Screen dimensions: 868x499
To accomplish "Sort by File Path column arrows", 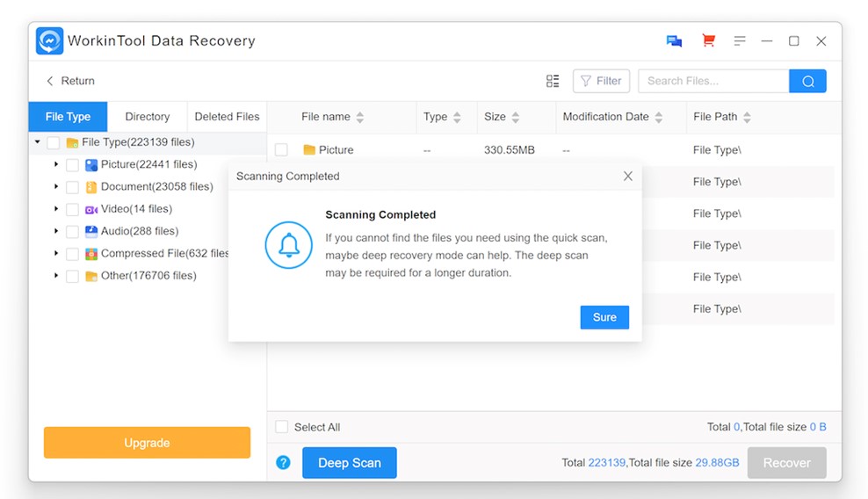I will (x=747, y=117).
